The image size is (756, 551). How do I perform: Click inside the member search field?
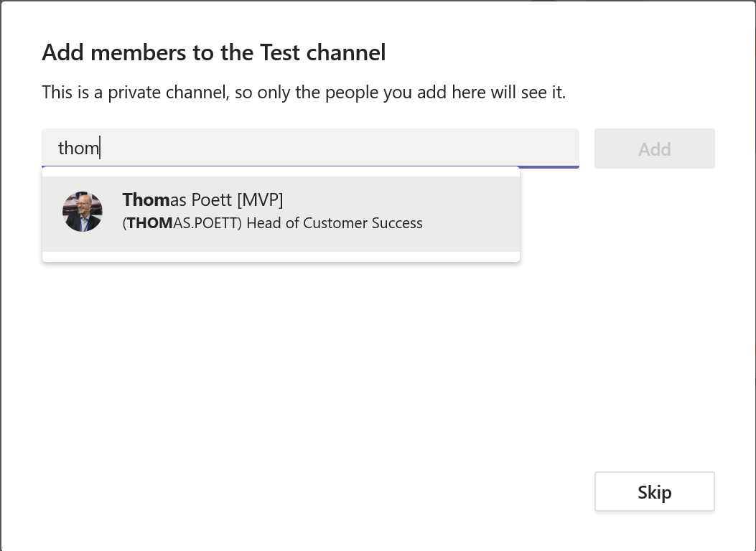click(309, 148)
